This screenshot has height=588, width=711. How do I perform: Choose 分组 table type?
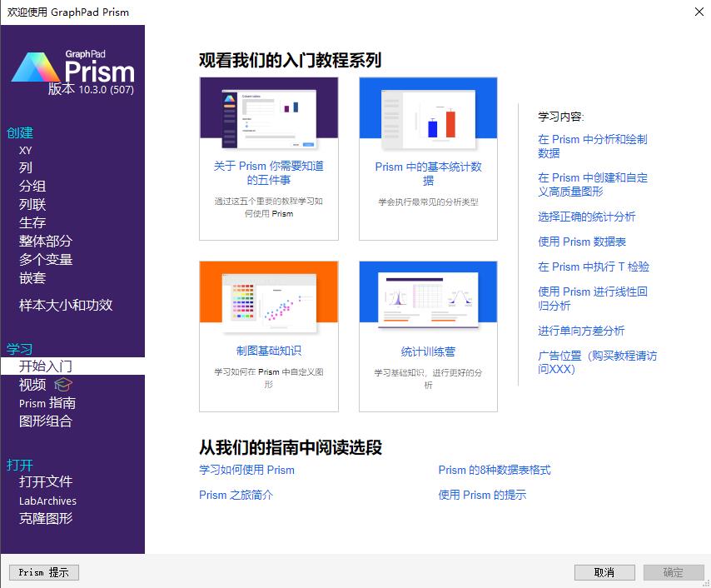32,186
